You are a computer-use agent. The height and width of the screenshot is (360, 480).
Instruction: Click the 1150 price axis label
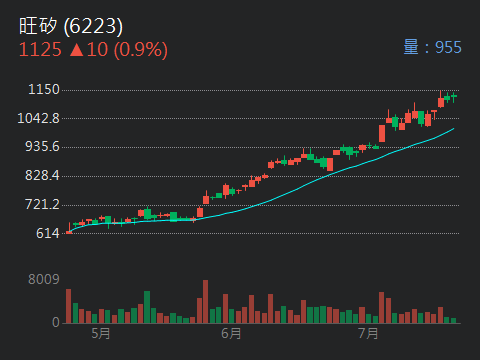click(44, 90)
